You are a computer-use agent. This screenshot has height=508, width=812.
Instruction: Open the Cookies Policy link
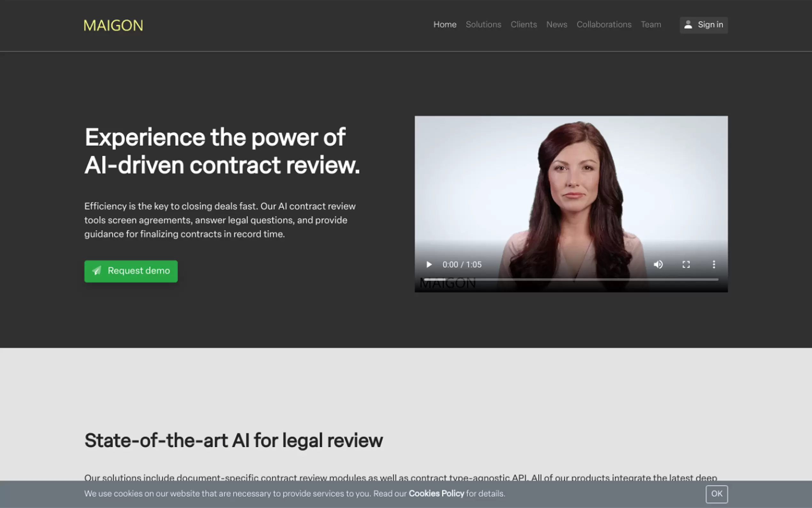(436, 494)
